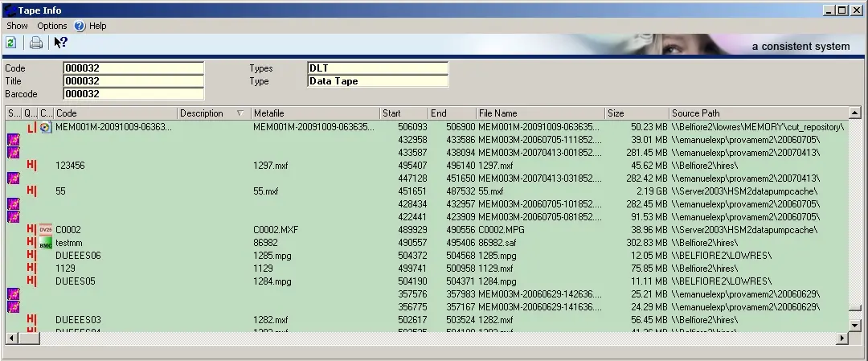Click the Metafile column header
Image resolution: width=868 pixels, height=361 pixels.
click(x=313, y=113)
